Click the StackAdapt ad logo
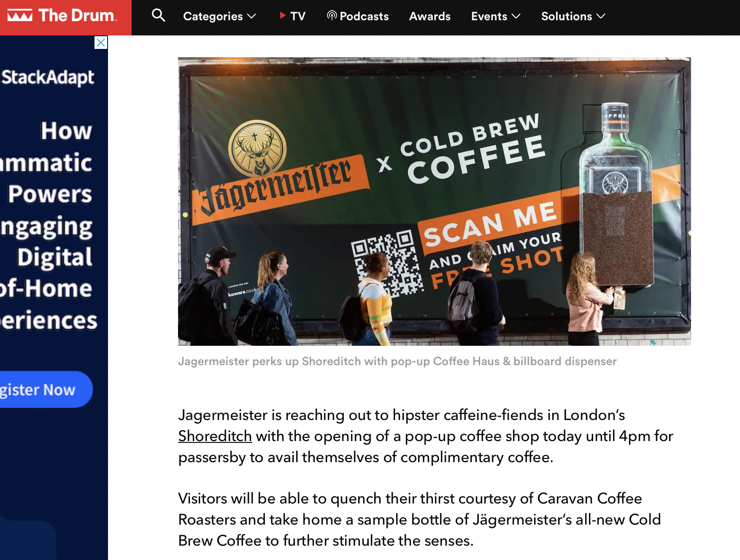This screenshot has height=560, width=740. pos(48,78)
